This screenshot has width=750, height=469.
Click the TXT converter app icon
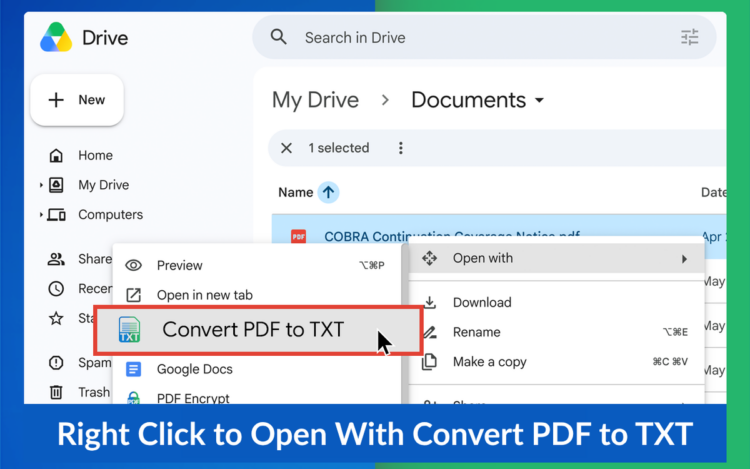click(130, 330)
